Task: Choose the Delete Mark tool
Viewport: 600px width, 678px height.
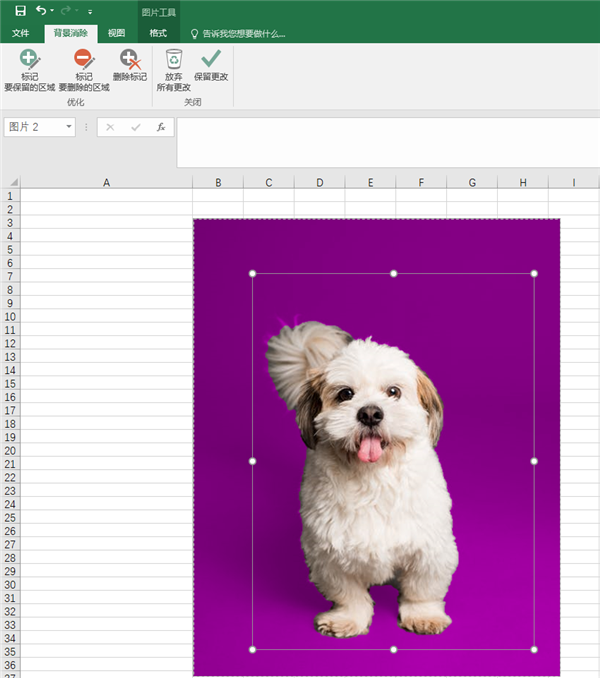Action: tap(130, 66)
